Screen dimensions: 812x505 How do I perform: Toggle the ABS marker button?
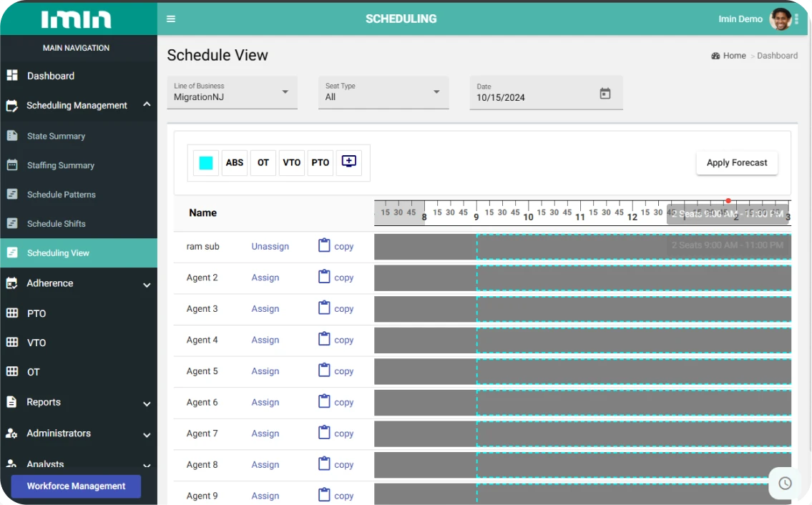(x=235, y=162)
